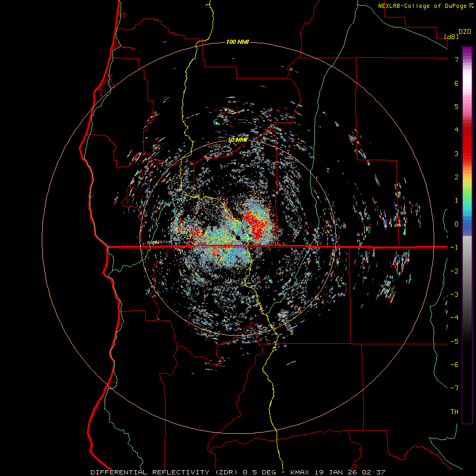
Task: Click the [dB] units label
Action: click(452, 36)
